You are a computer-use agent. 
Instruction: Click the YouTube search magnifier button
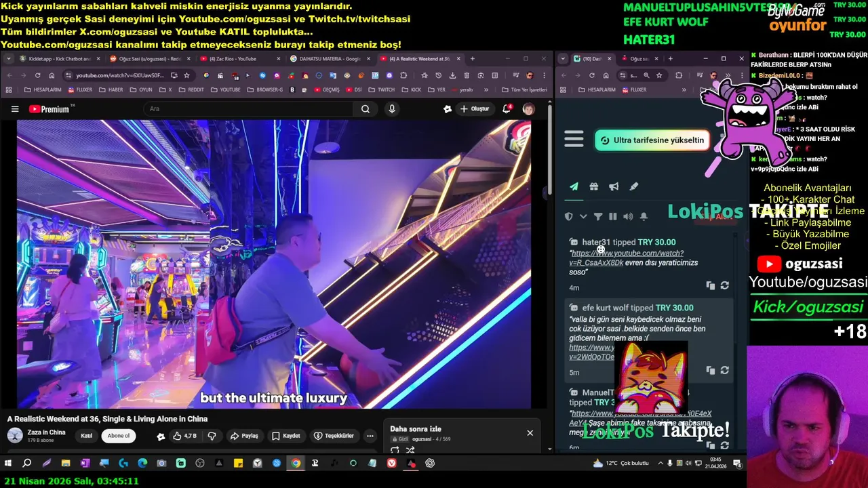pos(366,109)
